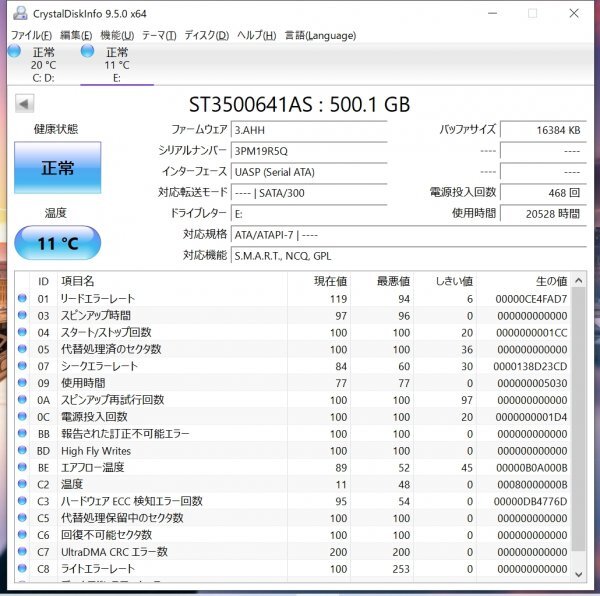The height and width of the screenshot is (596, 600).
Task: Click status dot for BD High Fly Writes
Action: [22, 450]
